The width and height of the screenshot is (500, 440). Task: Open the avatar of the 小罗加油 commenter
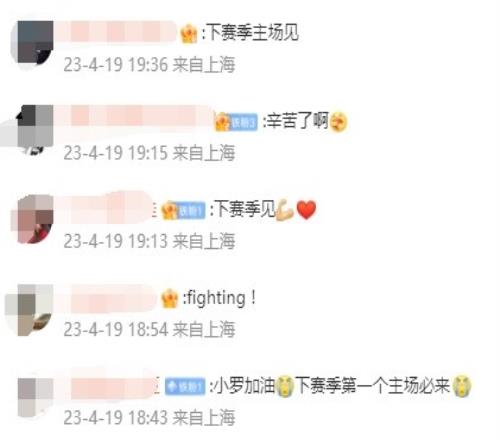click(x=33, y=397)
